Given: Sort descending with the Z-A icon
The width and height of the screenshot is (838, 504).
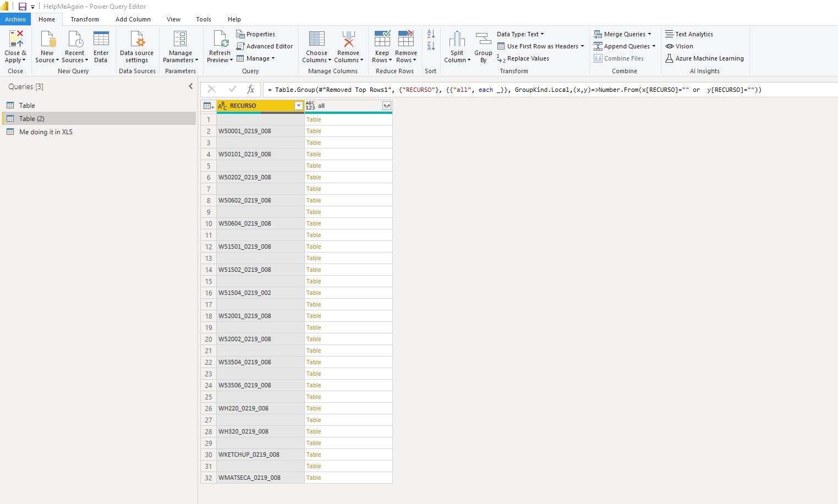Looking at the screenshot, I should 431,46.
